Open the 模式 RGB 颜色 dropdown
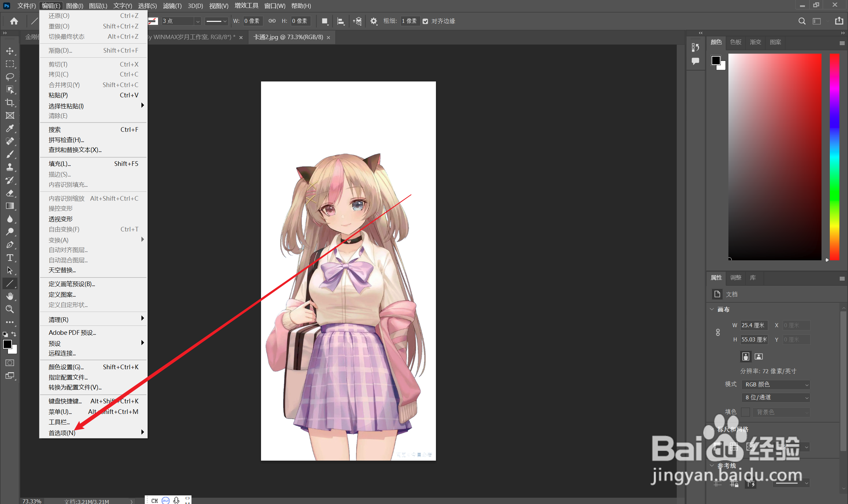Viewport: 848px width, 504px height. coord(776,384)
